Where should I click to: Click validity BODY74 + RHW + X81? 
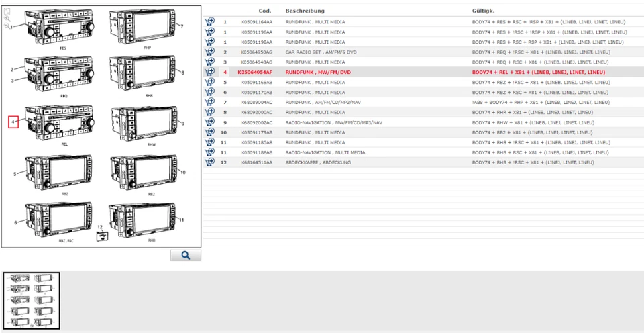tap(532, 122)
